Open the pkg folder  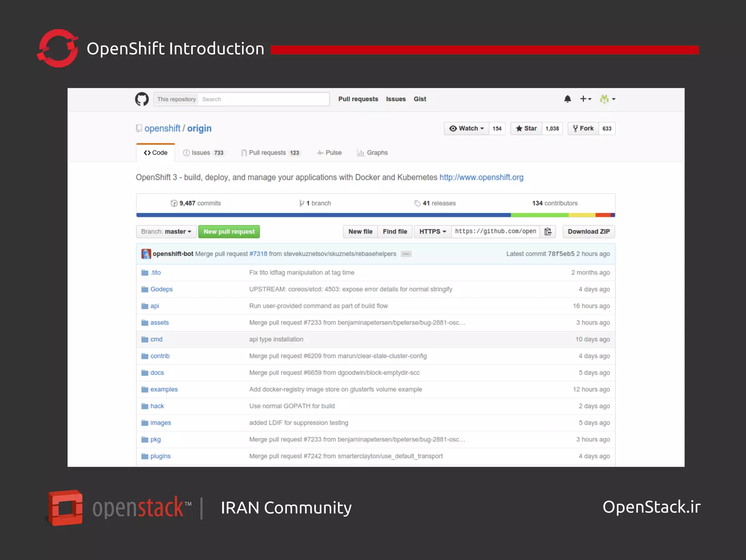pos(156,440)
